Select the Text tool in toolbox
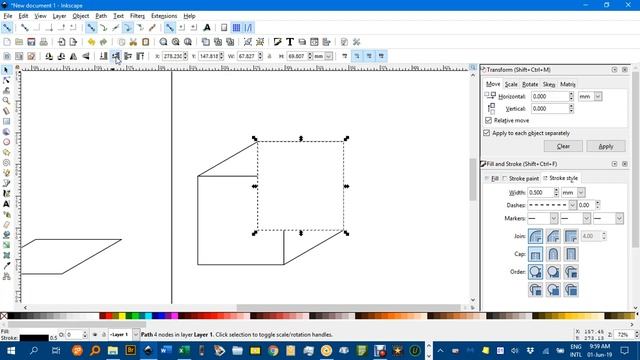 coord(6,204)
